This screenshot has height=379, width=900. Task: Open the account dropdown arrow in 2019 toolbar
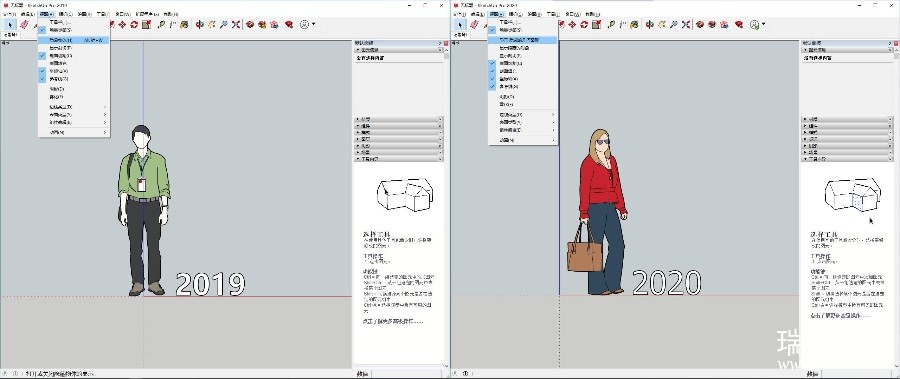313,24
